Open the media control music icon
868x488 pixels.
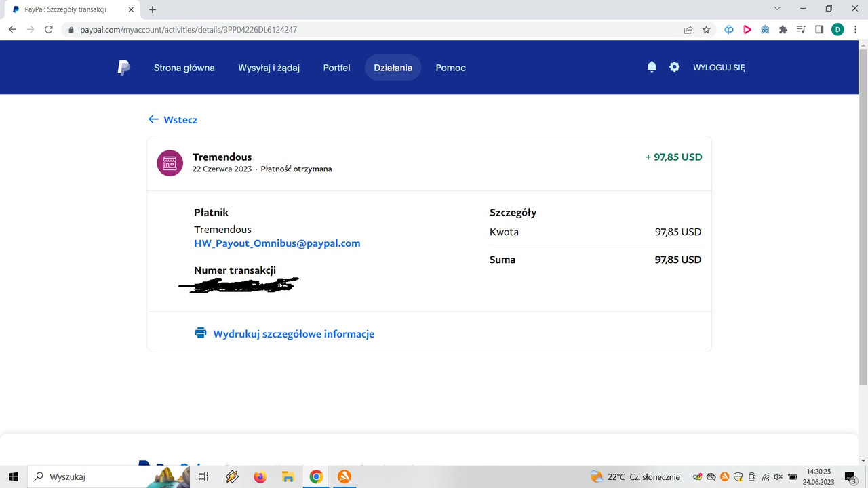coord(801,30)
